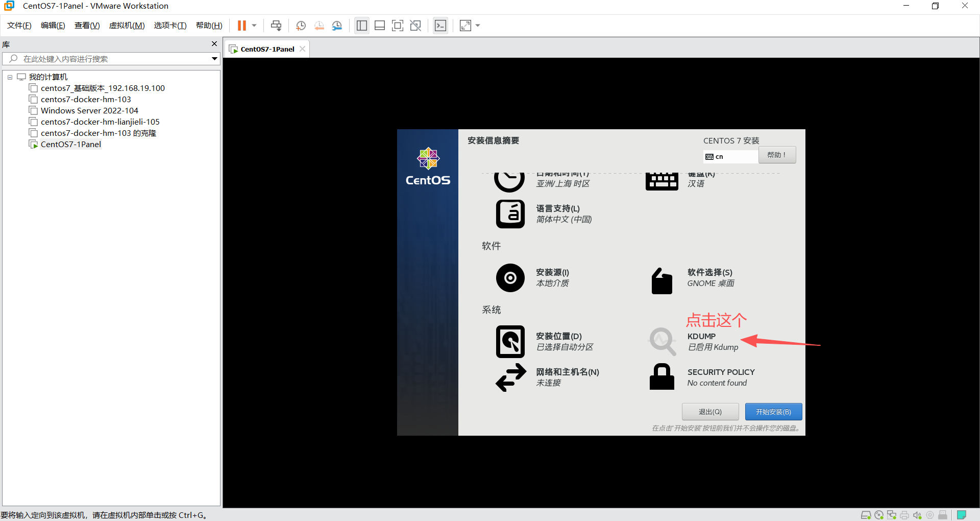Click the SECURITY POLICY label
980x521 pixels.
721,372
